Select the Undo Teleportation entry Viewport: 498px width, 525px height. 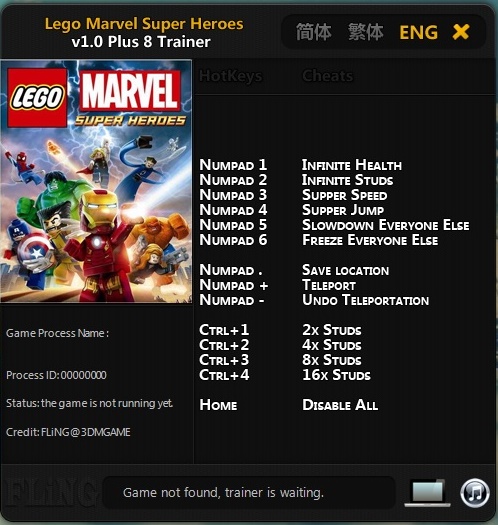(365, 300)
